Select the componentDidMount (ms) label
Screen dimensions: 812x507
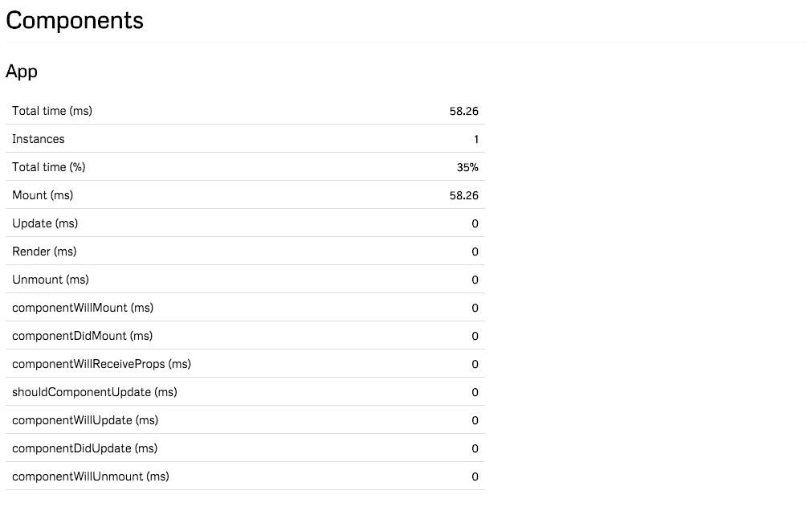pyautogui.click(x=83, y=336)
